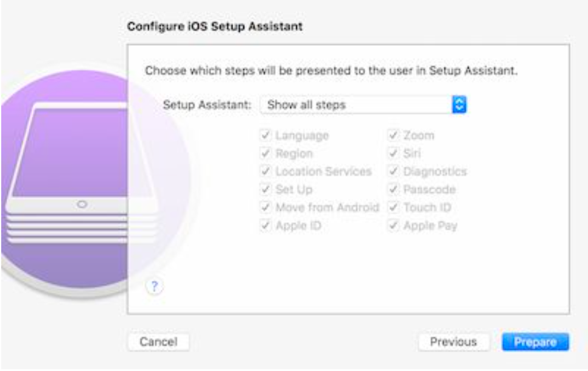Viewport: 588px width, 371px height.
Task: Toggle the Apple ID checkbox
Action: point(265,226)
